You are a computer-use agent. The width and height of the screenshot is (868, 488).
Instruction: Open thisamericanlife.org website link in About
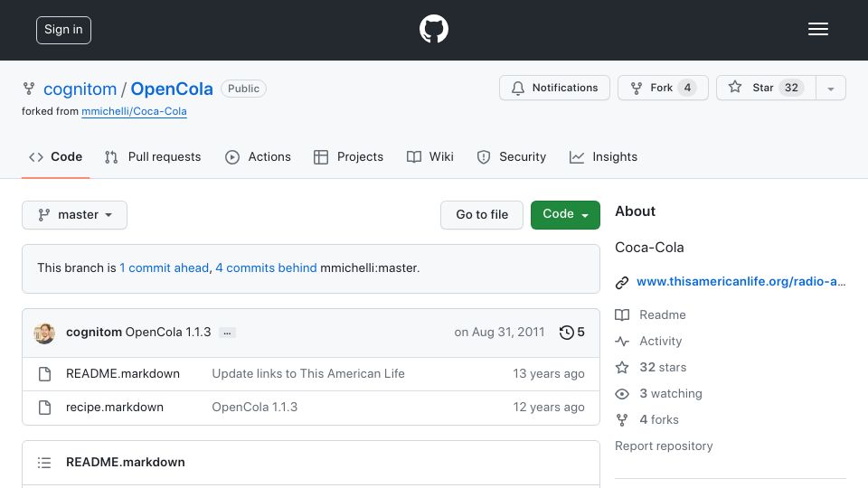click(741, 281)
